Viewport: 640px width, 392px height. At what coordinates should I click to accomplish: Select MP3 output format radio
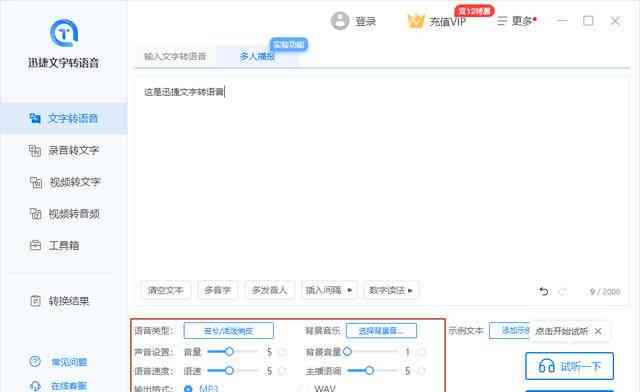point(188,388)
